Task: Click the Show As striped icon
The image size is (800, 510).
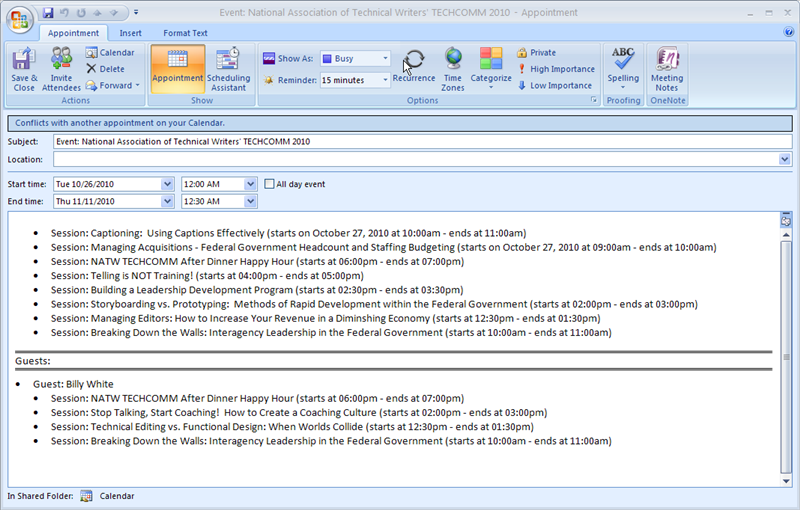Action: (269, 58)
